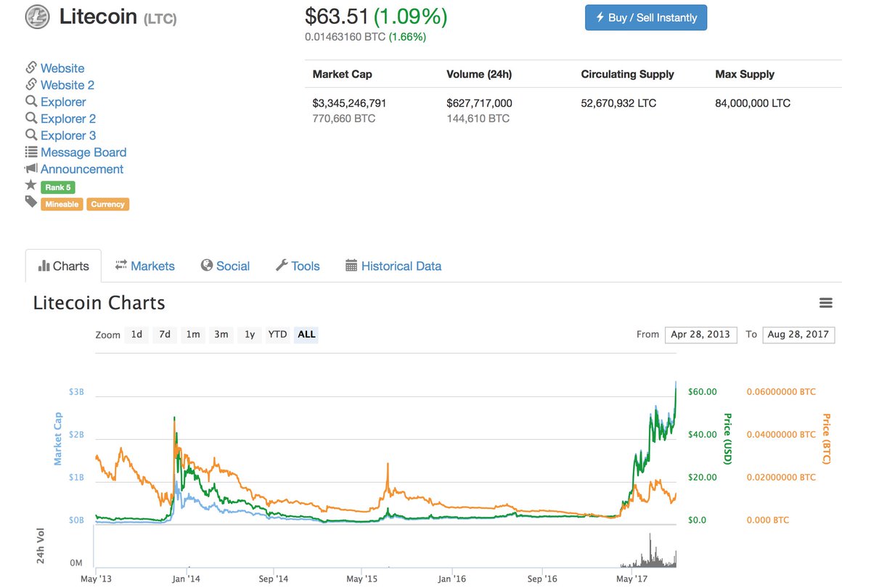Switch to the Tools tab
871x588 pixels.
click(x=298, y=266)
